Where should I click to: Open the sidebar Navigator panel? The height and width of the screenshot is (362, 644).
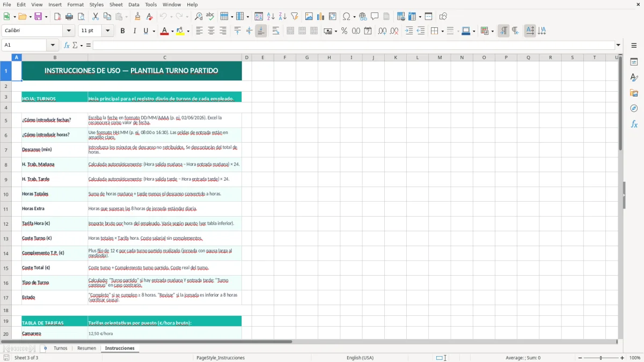pos(634,108)
